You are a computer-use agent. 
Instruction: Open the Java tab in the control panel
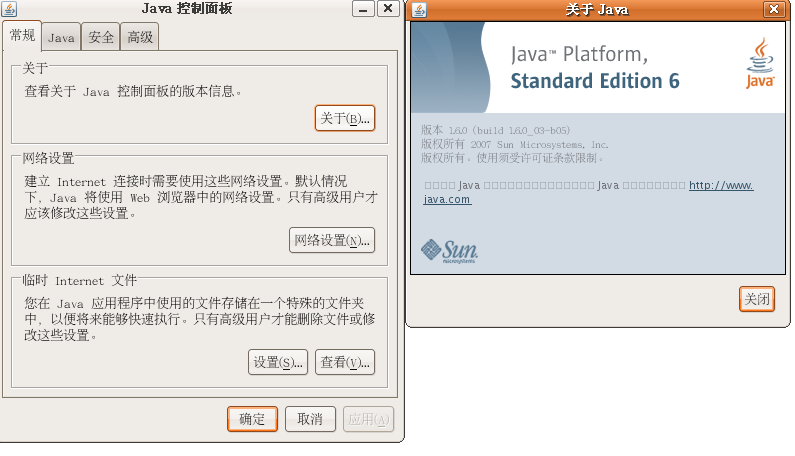pyautogui.click(x=61, y=38)
